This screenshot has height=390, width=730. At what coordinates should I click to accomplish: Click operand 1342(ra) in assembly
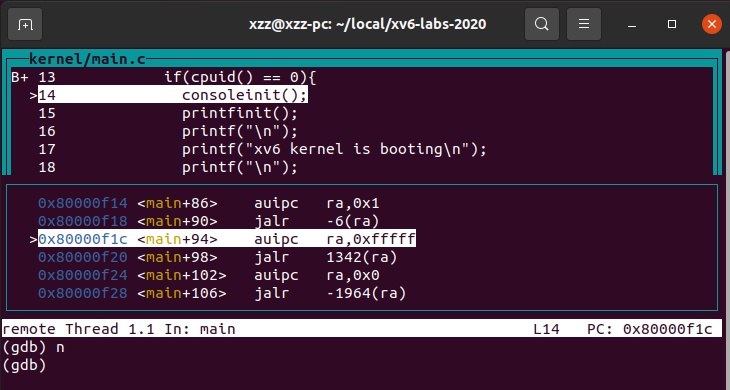pyautogui.click(x=362, y=257)
